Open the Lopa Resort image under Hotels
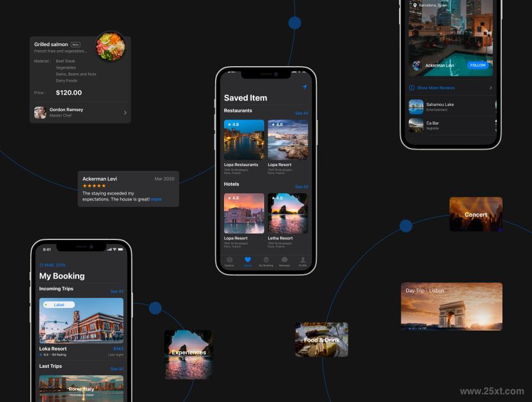Viewport: 532px width, 402px height. 244,213
